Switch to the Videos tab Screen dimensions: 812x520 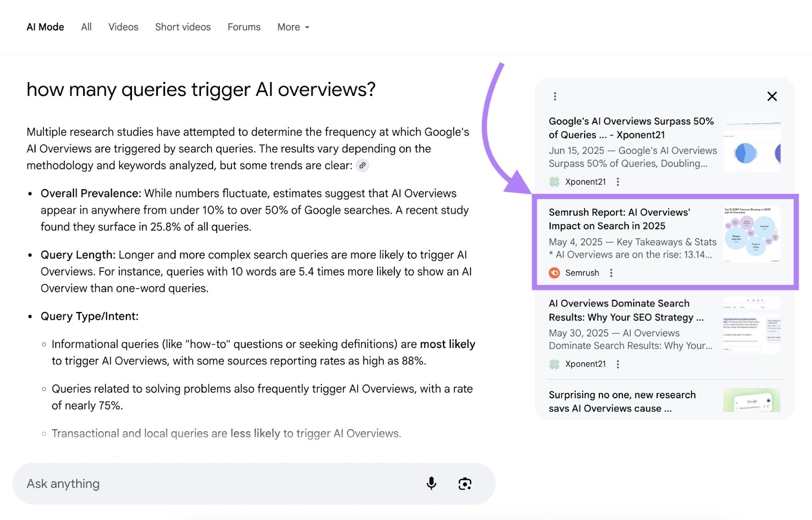pyautogui.click(x=123, y=27)
